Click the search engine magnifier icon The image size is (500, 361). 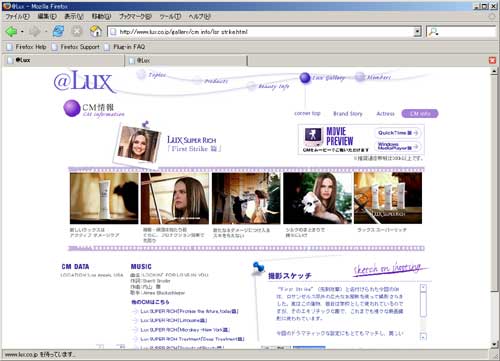[x=433, y=32]
